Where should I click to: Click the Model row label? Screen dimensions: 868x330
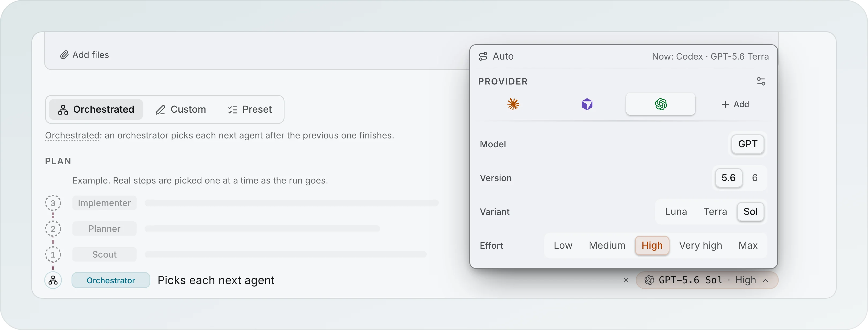(x=493, y=144)
